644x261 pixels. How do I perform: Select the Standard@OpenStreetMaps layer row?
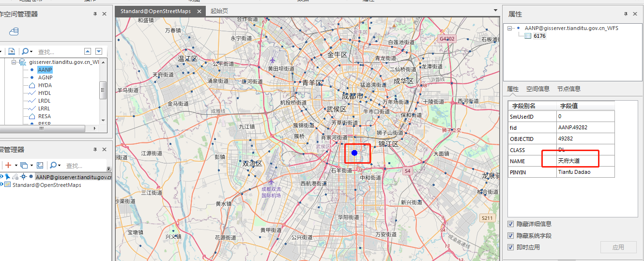click(x=46, y=185)
